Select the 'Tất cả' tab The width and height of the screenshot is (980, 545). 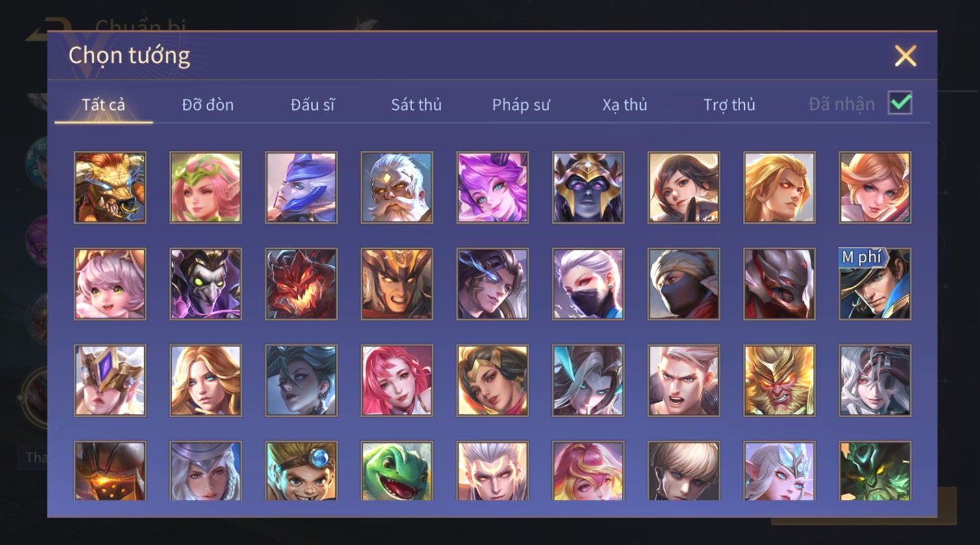[103, 105]
